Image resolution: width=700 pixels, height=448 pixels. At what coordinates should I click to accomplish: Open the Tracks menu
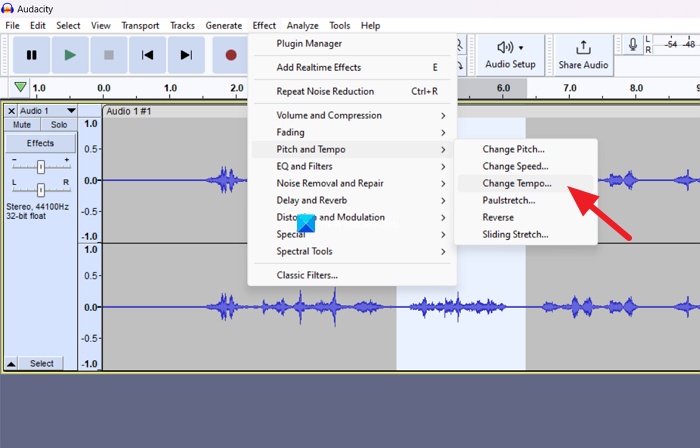click(x=182, y=25)
